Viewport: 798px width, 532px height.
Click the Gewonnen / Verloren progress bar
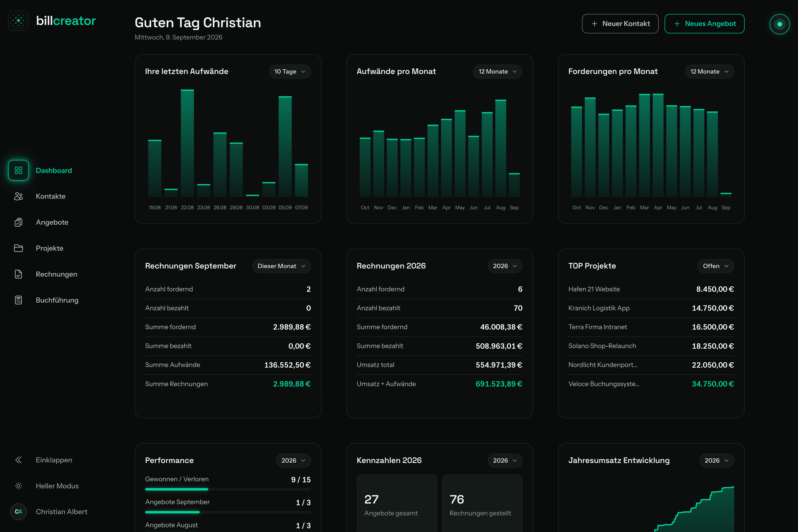[228, 489]
